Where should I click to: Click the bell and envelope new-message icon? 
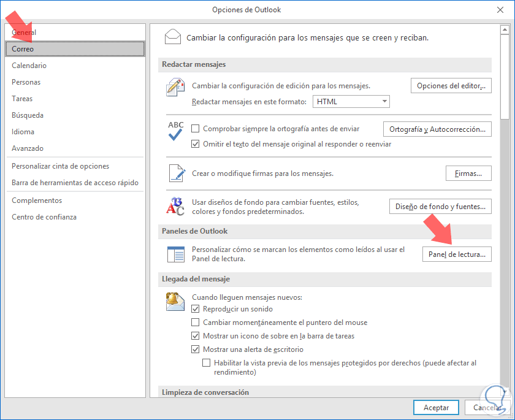coord(175,302)
